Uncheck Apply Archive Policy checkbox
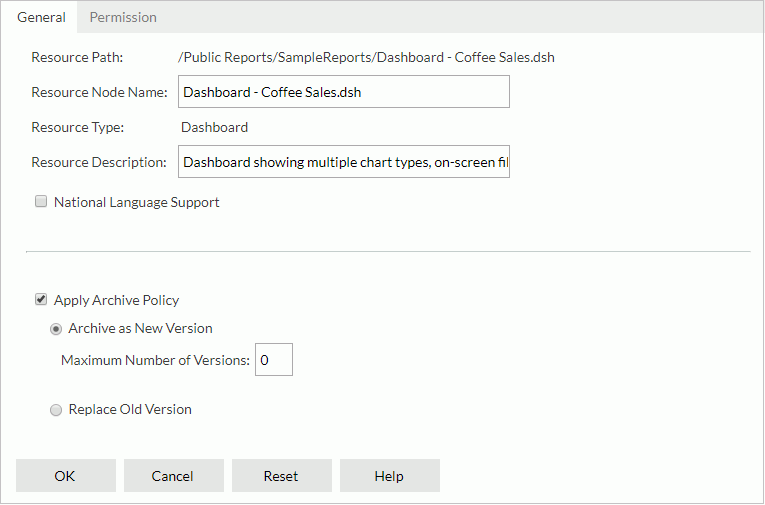The height and width of the screenshot is (505, 765). pos(41,300)
